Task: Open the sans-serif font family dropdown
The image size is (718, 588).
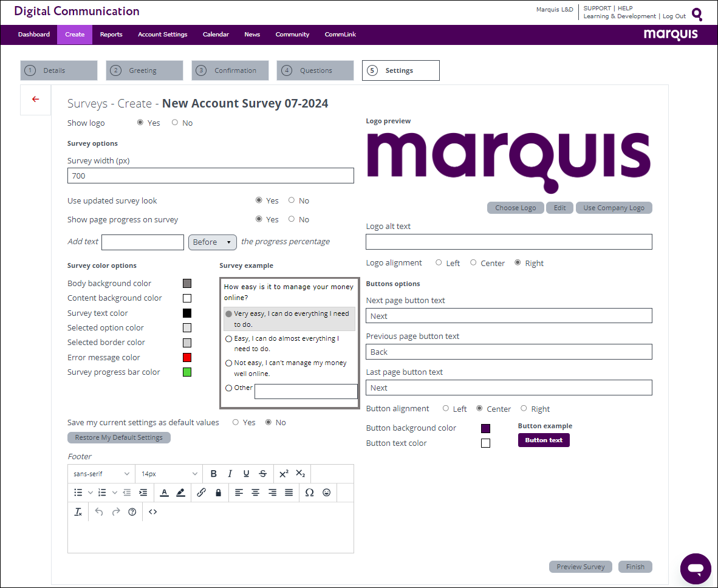Action: tap(101, 474)
